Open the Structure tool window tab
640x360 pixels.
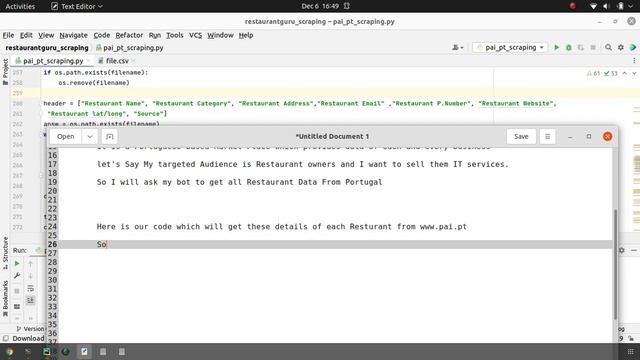pos(5,253)
